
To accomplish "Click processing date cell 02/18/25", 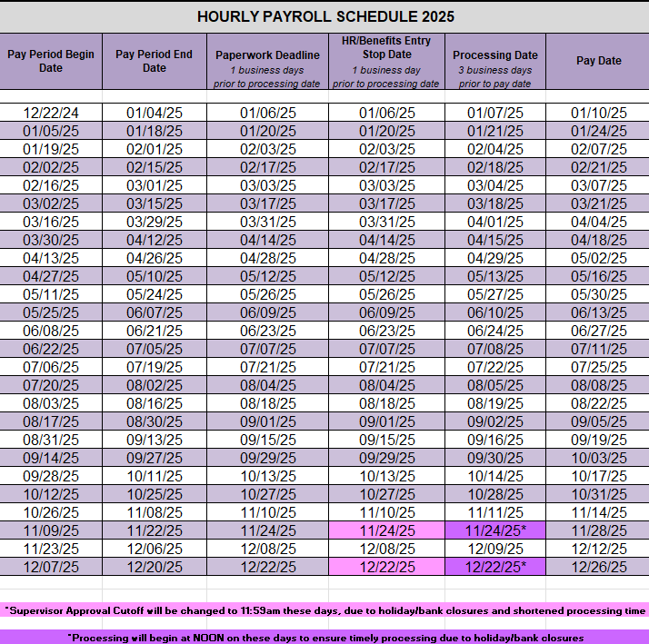I will pyautogui.click(x=495, y=167).
